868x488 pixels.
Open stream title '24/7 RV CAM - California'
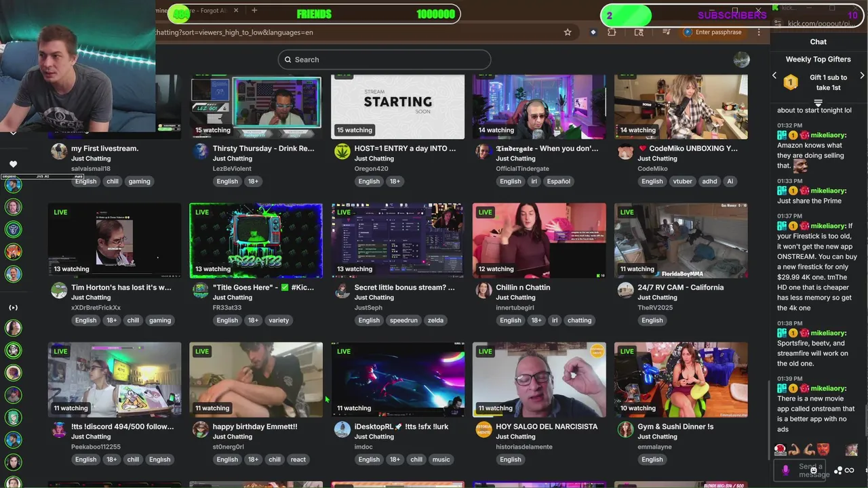coord(681,287)
